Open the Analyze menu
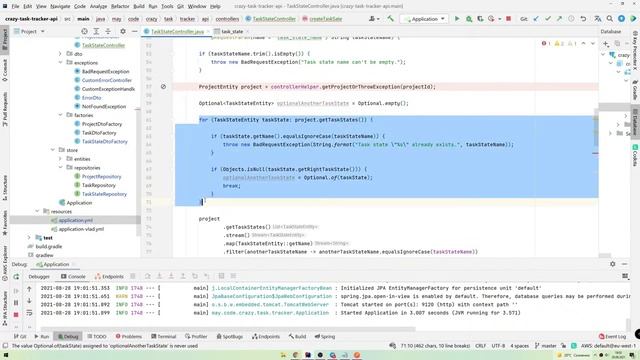The width and height of the screenshot is (640, 360). [x=98, y=6]
